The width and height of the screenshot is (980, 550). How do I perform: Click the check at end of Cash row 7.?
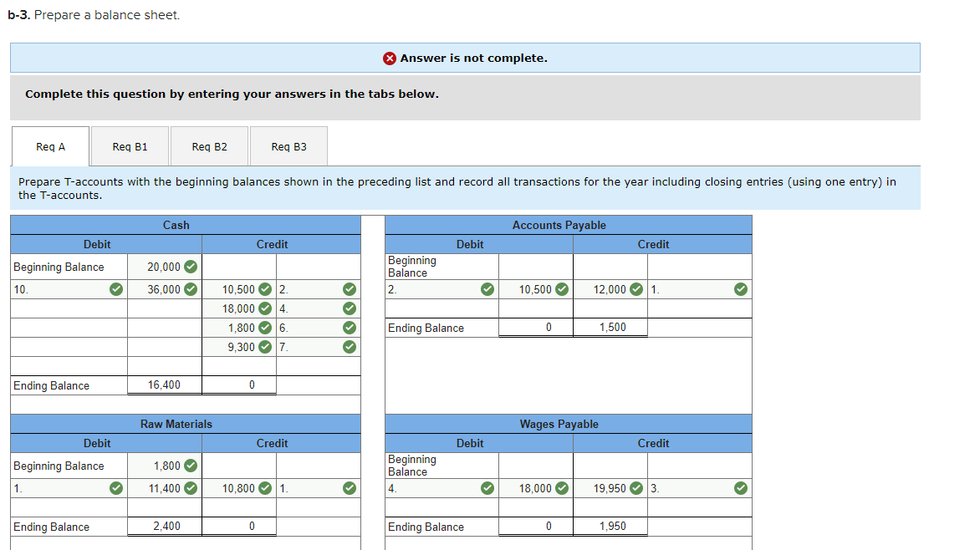click(x=350, y=347)
